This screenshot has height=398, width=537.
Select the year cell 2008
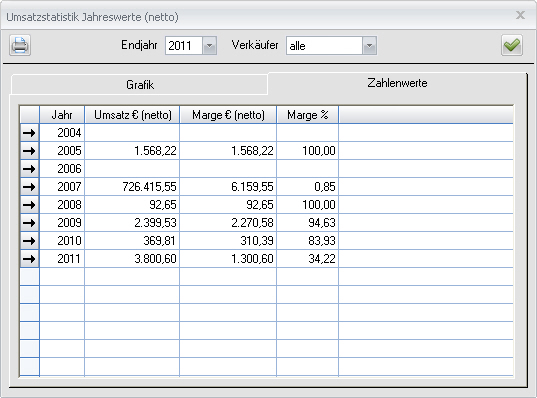point(62,205)
